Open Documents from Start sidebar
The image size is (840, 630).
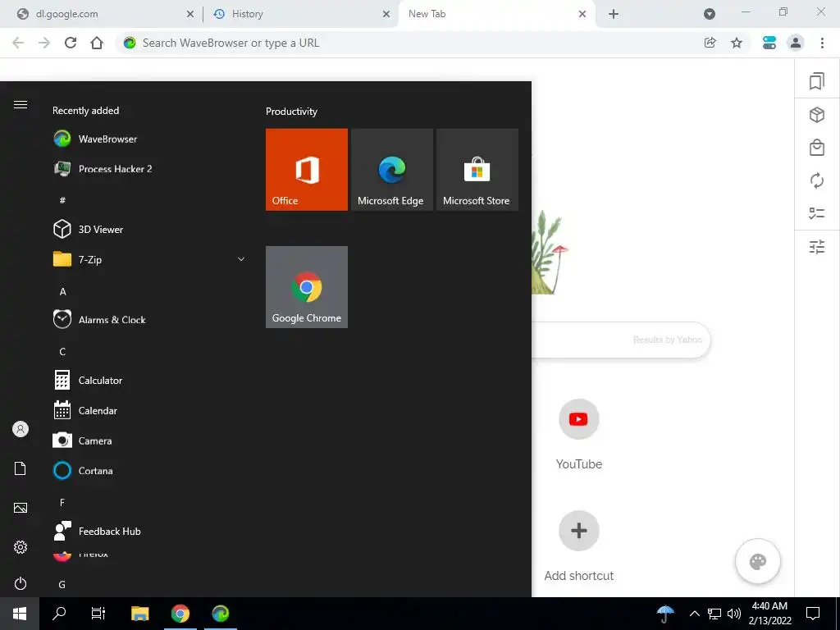21,468
